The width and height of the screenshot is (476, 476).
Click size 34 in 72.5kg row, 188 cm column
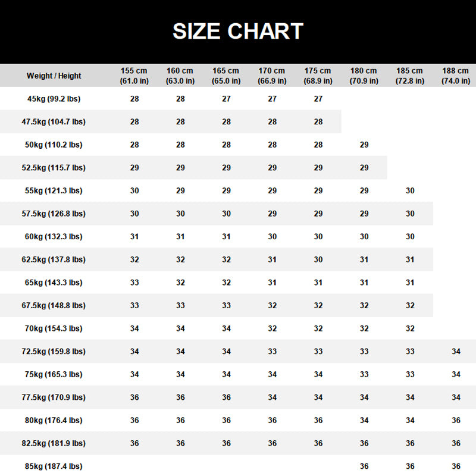pyautogui.click(x=456, y=352)
